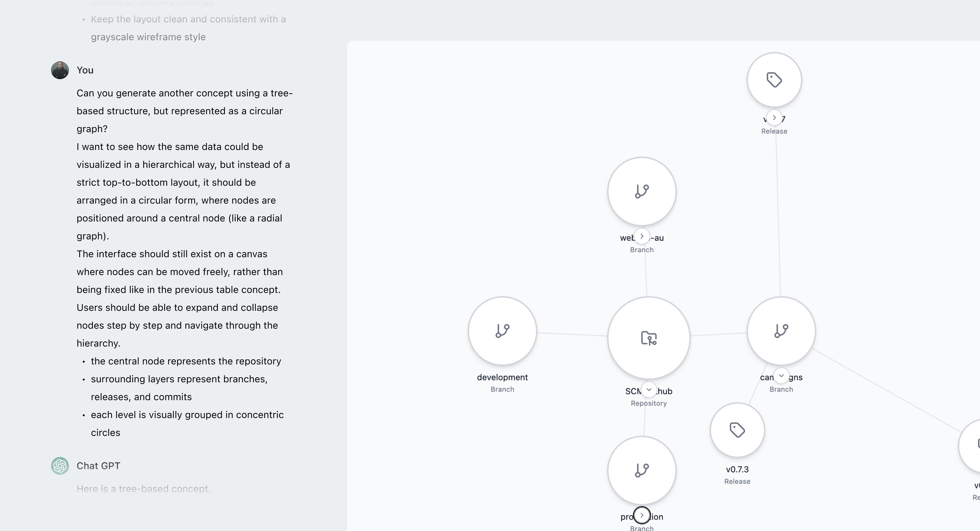Screen dimensions: 980x531
Task: Collapse the campaigns branch chevron
Action: click(781, 376)
